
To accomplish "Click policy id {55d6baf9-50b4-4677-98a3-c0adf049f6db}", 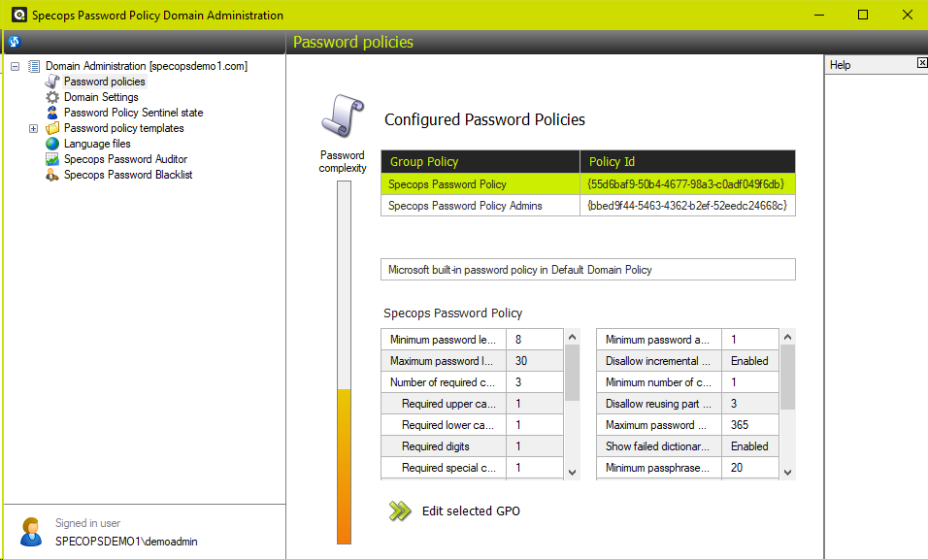I will tap(685, 184).
